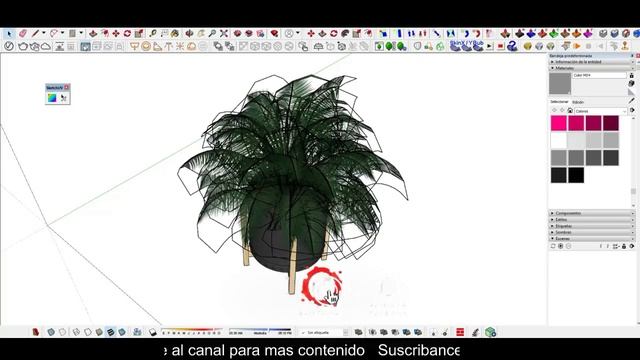Click the eyedropper sample paint icon
The width and height of the screenshot is (640, 360).
(632, 100)
